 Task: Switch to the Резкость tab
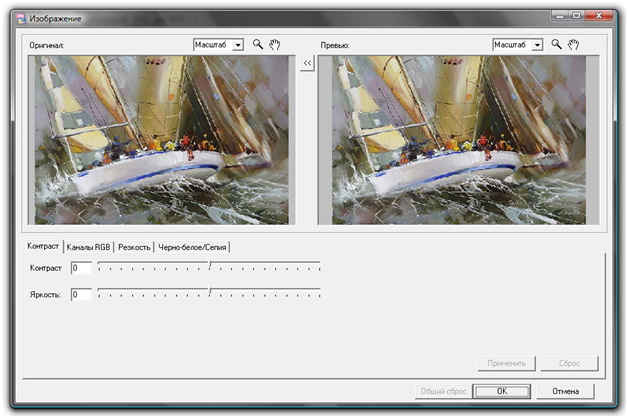pos(134,246)
